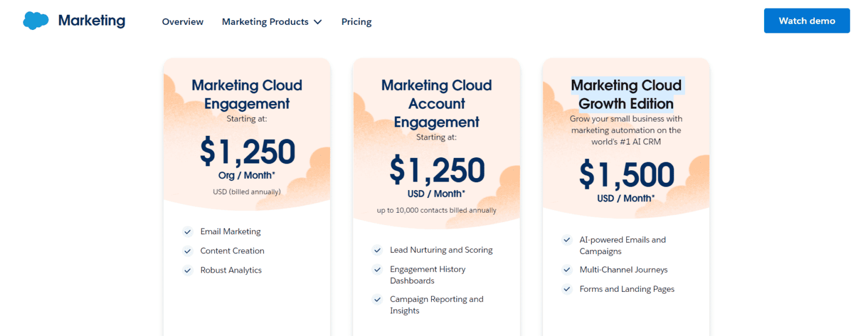Viewport: 868px width, 336px height.
Task: Click the AI-powered Emails and Campaigns checkmark
Action: click(x=567, y=240)
